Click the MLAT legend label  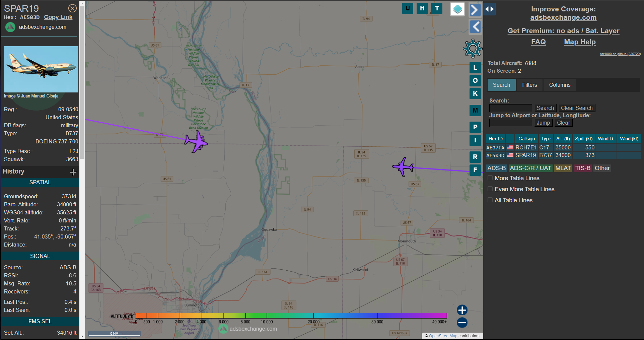point(563,168)
